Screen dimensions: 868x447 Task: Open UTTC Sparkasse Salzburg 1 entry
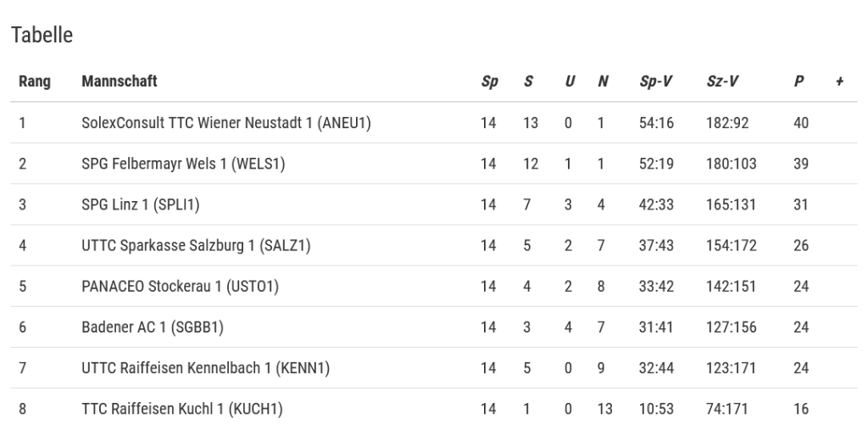point(196,245)
